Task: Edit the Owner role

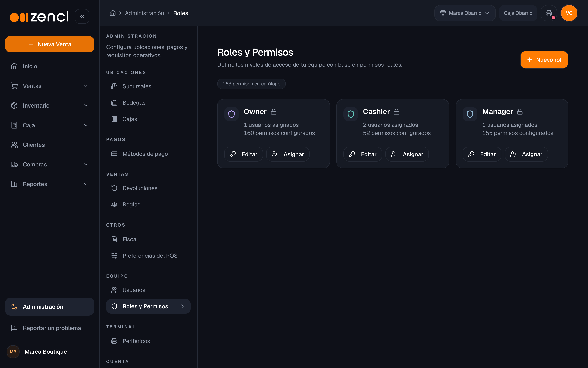Action: coord(243,154)
